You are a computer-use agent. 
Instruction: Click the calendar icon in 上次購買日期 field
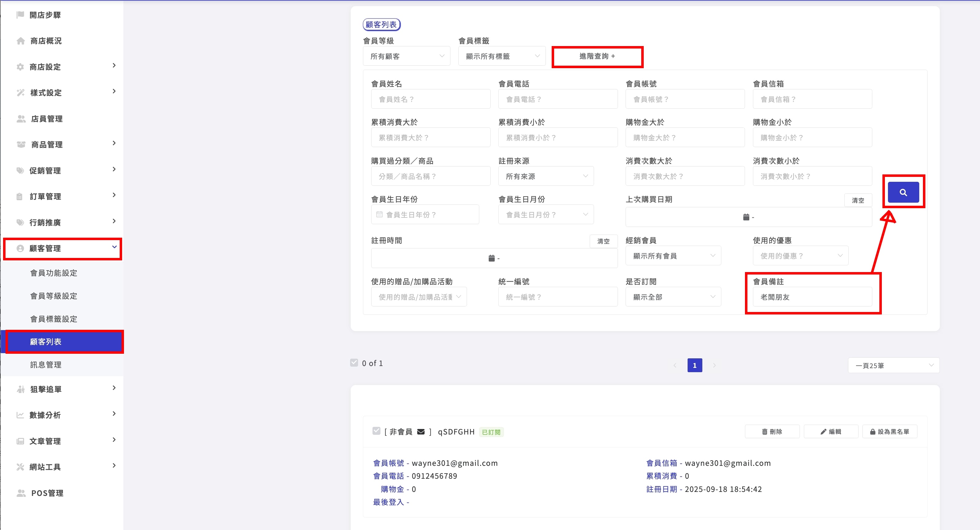click(x=746, y=217)
